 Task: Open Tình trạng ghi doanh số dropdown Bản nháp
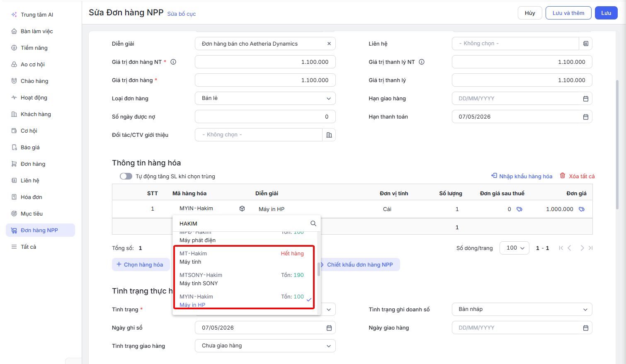tap(522, 309)
